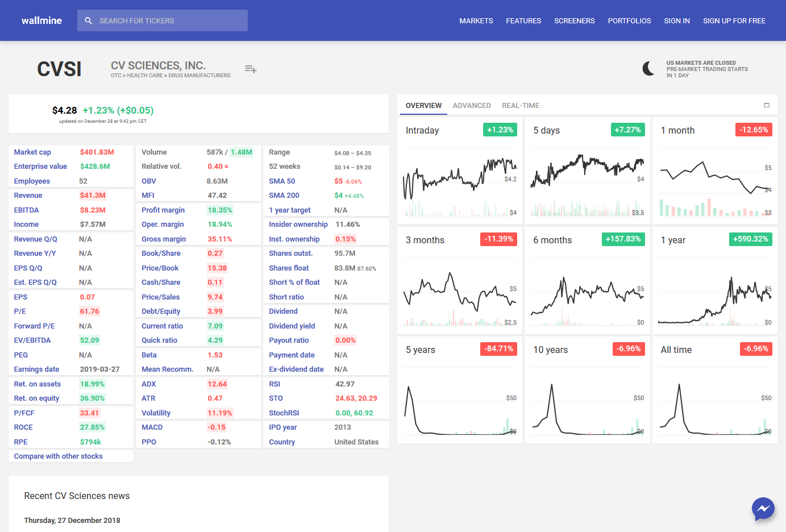Open the Real-Time tab
The width and height of the screenshot is (786, 532).
[520, 106]
